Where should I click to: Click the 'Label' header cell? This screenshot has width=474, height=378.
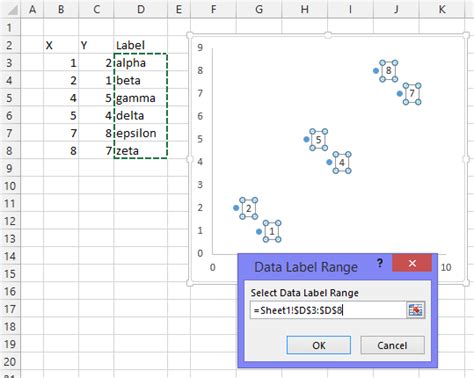[141, 45]
